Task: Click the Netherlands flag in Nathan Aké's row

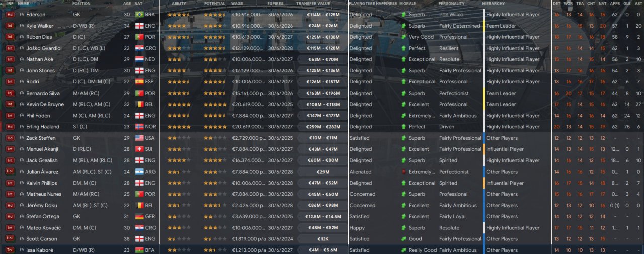Action: point(139,59)
